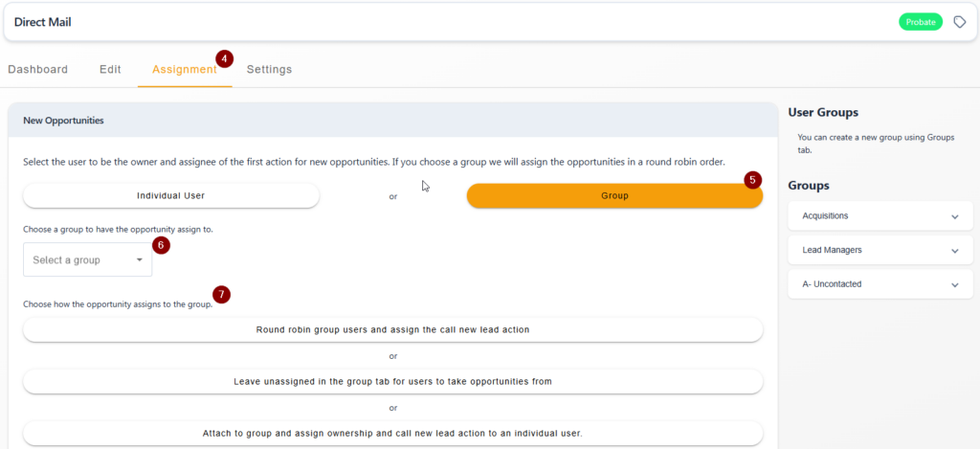Open the Select a group dropdown
This screenshot has height=449, width=980.
tap(87, 259)
